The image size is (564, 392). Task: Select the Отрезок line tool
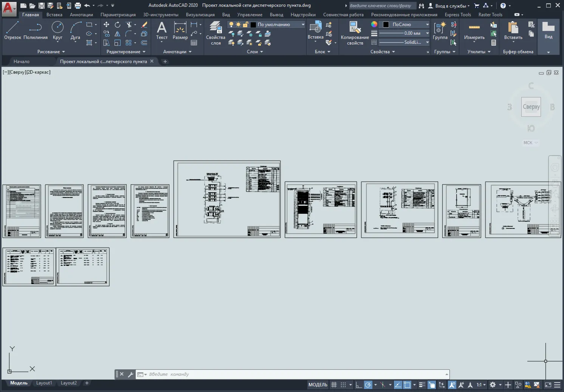point(12,30)
